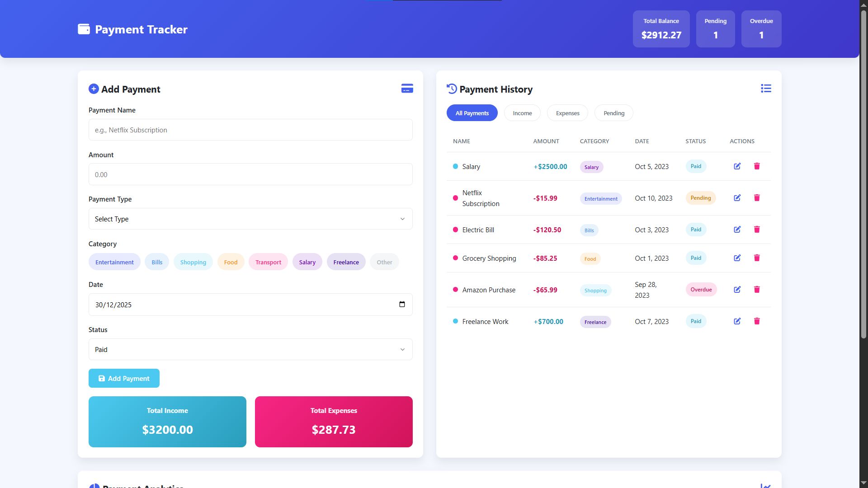Select the Entertainment category chip
The height and width of the screenshot is (488, 868).
click(114, 262)
